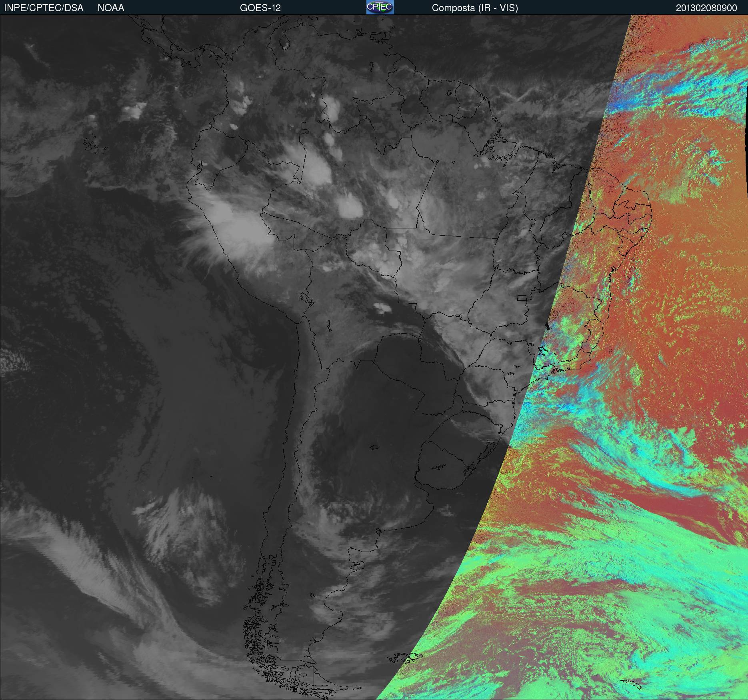Screen dimensions: 748x700
Task: Click the 201302080900 timestamp
Action: (706, 8)
